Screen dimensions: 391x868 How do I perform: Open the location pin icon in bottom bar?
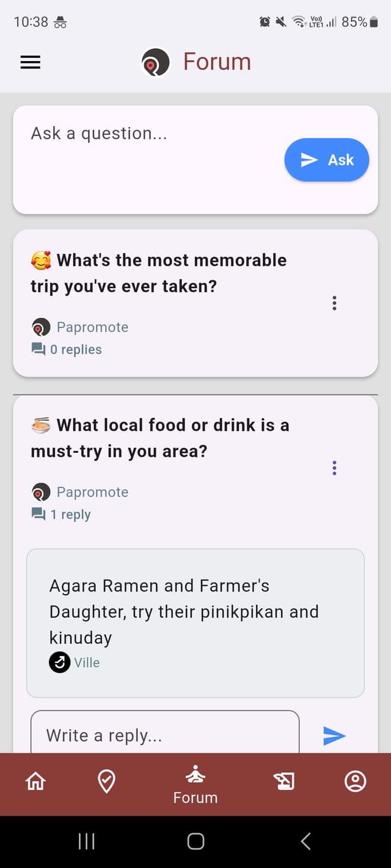click(x=106, y=780)
